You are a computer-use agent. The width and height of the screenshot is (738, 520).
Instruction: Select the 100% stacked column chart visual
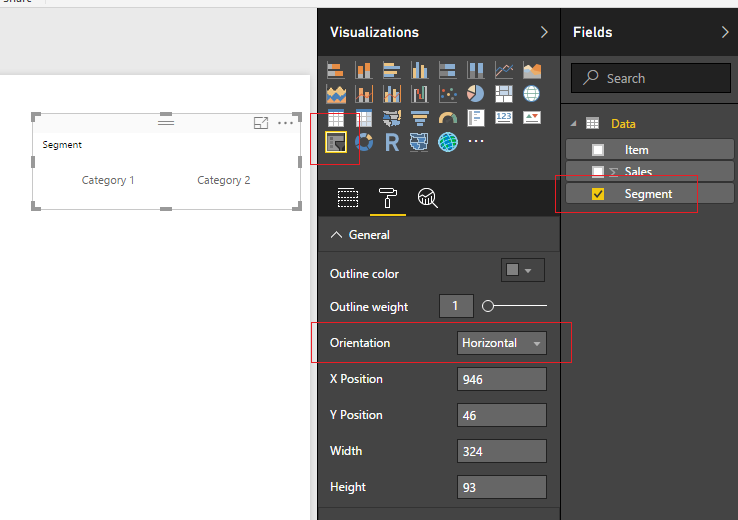[x=475, y=71]
